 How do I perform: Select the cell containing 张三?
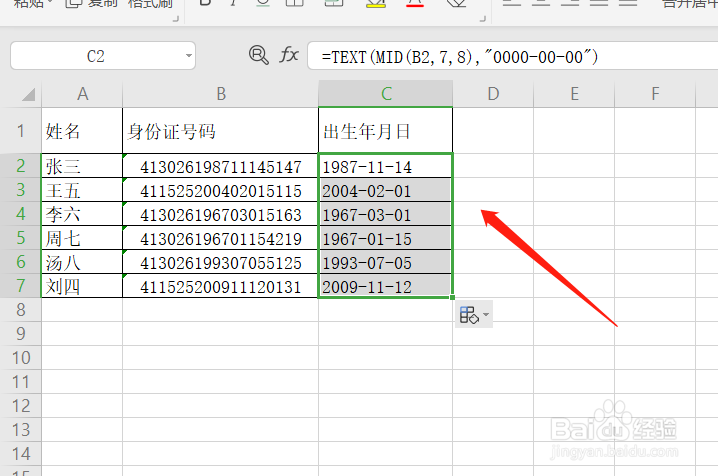click(x=82, y=166)
